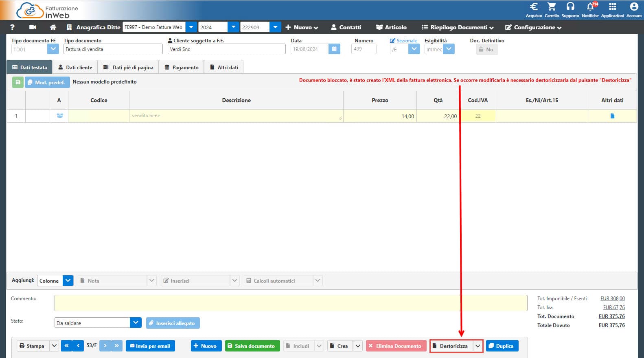This screenshot has height=358, width=644.
Task: Switch to the Altri dati tab
Action: pyautogui.click(x=224, y=67)
